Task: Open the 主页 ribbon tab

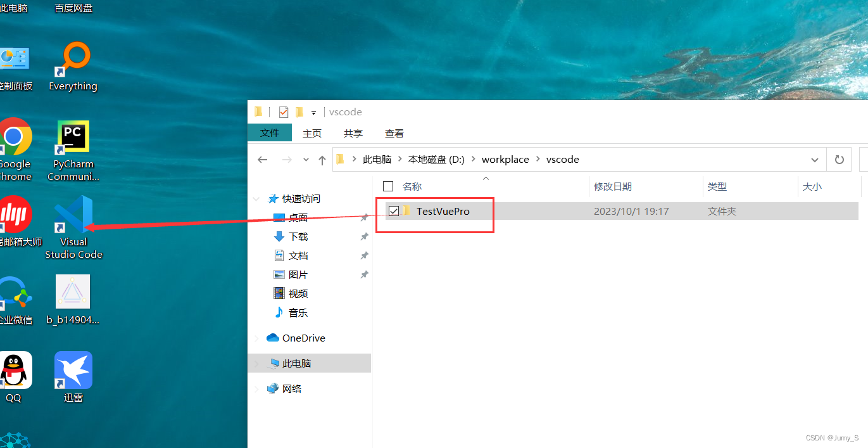Action: click(x=311, y=133)
